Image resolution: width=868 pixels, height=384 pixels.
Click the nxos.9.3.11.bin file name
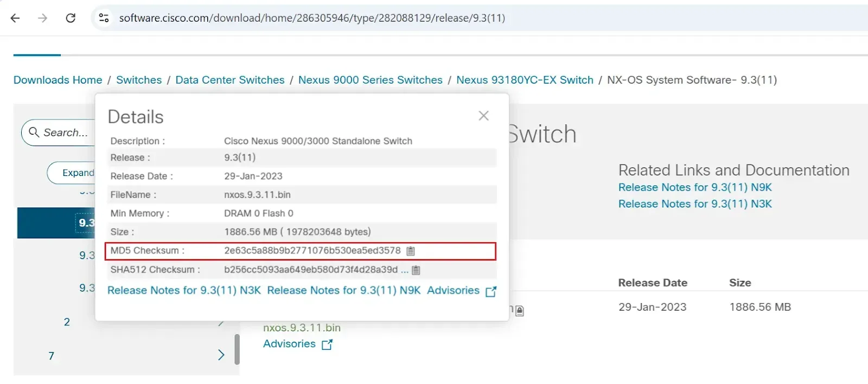(x=302, y=328)
